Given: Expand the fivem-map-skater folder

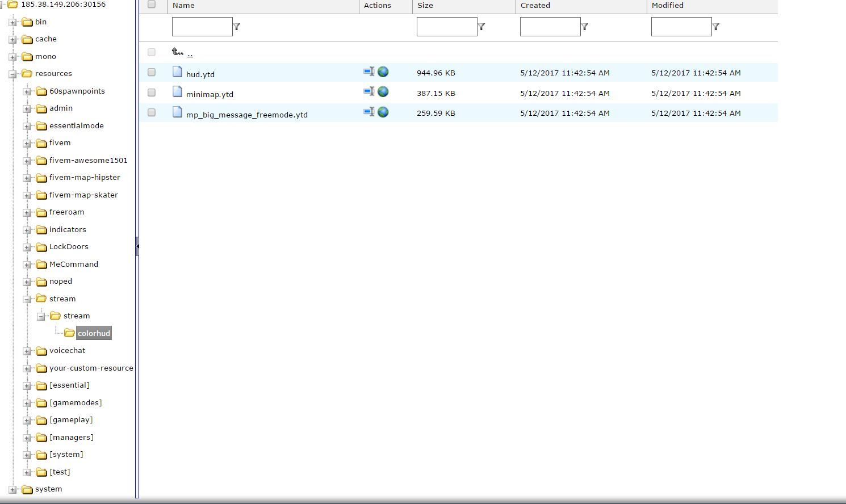Looking at the screenshot, I should tap(27, 196).
